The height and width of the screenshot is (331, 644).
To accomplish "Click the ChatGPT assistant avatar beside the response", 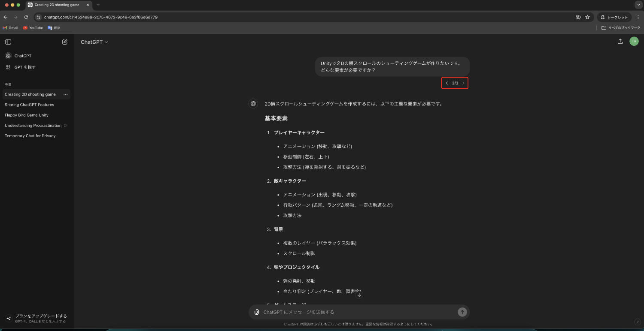I will (253, 103).
